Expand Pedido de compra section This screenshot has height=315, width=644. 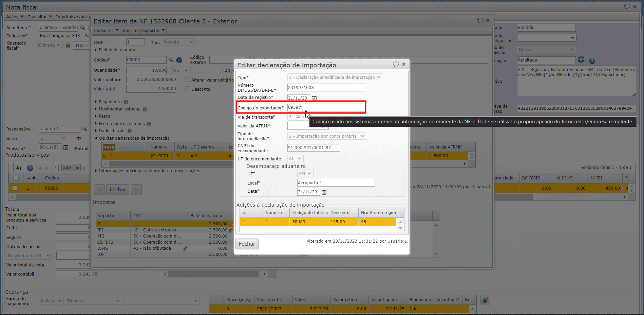tap(114, 50)
